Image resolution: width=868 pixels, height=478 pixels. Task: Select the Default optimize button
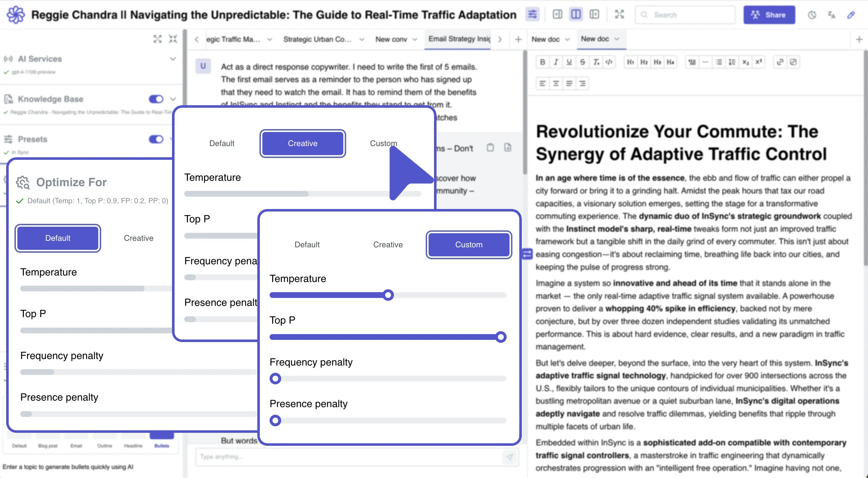[58, 238]
